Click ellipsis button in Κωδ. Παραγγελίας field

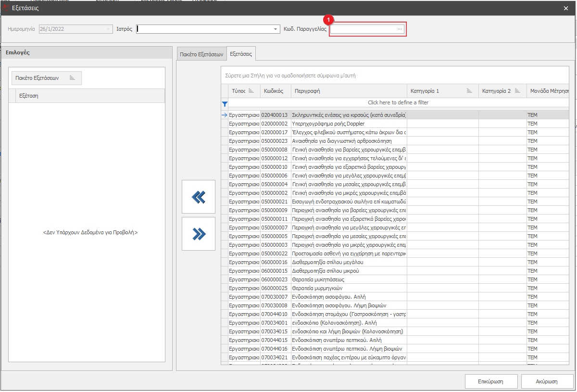400,29
